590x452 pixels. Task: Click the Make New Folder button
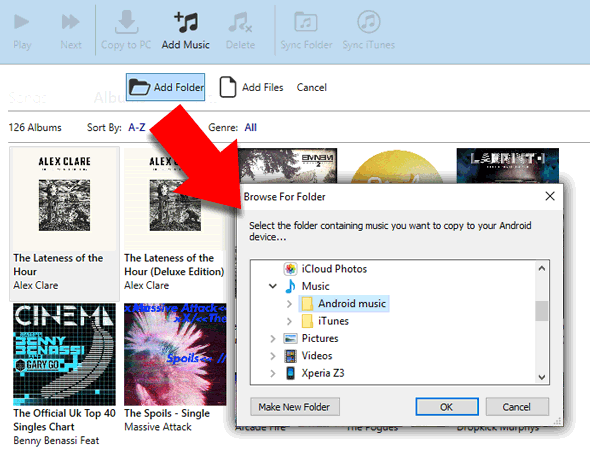point(295,407)
